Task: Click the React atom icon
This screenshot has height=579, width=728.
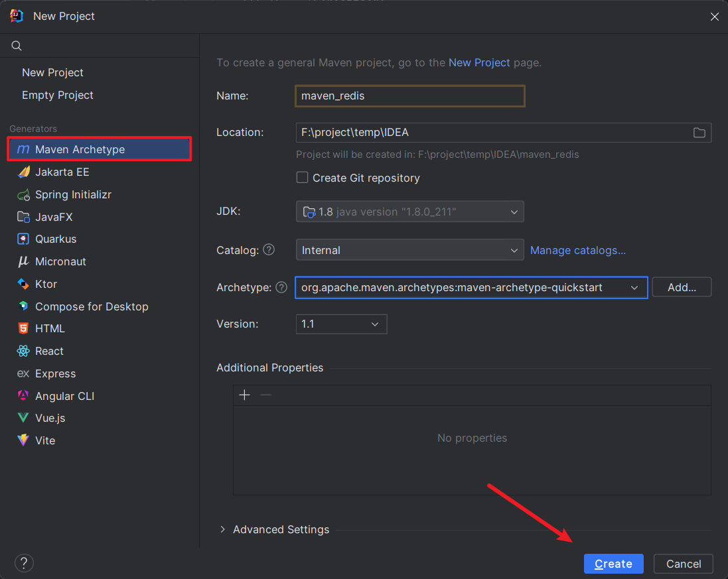Action: pyautogui.click(x=23, y=351)
